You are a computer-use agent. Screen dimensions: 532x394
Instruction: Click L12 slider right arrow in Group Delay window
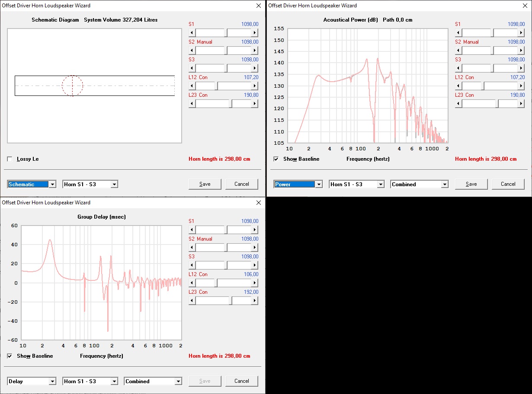click(255, 283)
